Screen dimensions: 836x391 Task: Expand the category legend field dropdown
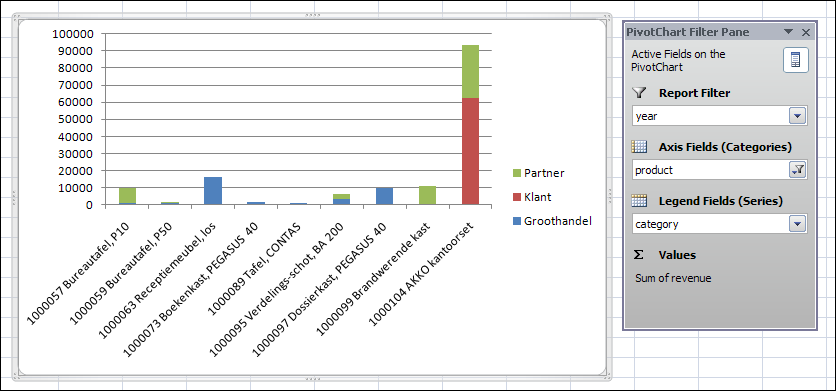coord(798,224)
